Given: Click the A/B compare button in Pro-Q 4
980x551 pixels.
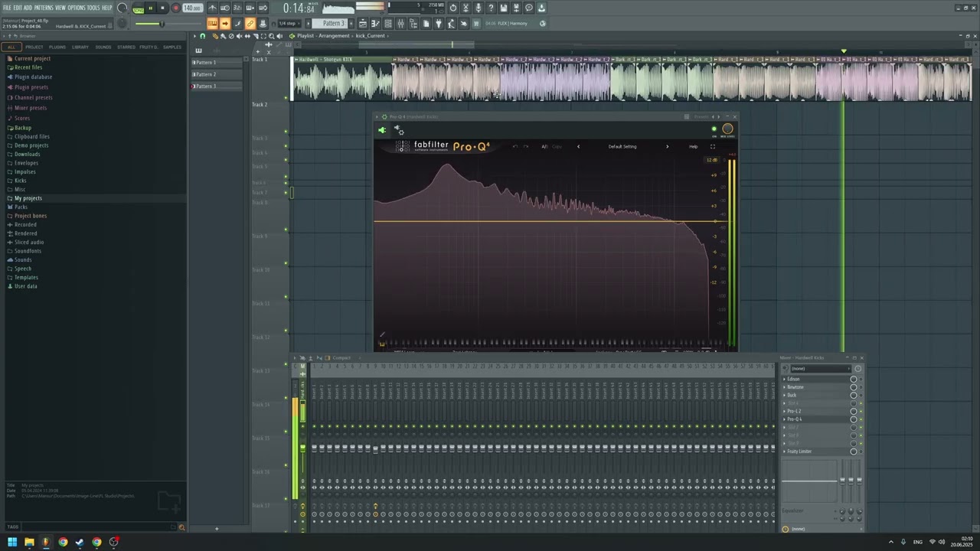Looking at the screenshot, I should [x=544, y=146].
